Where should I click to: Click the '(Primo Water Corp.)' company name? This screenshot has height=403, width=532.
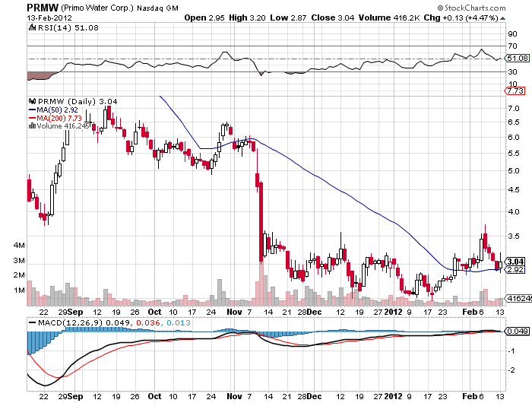point(97,8)
